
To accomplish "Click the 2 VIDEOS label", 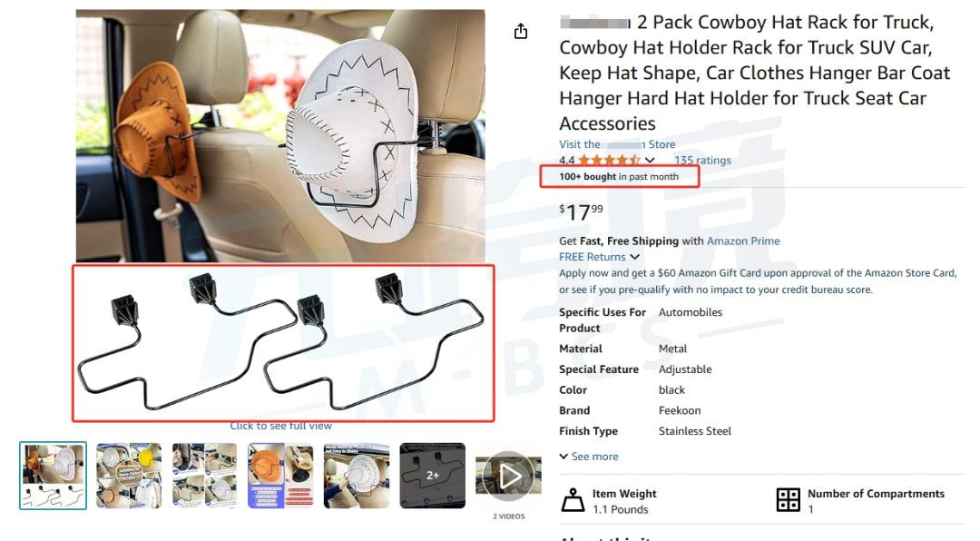I will click(509, 516).
